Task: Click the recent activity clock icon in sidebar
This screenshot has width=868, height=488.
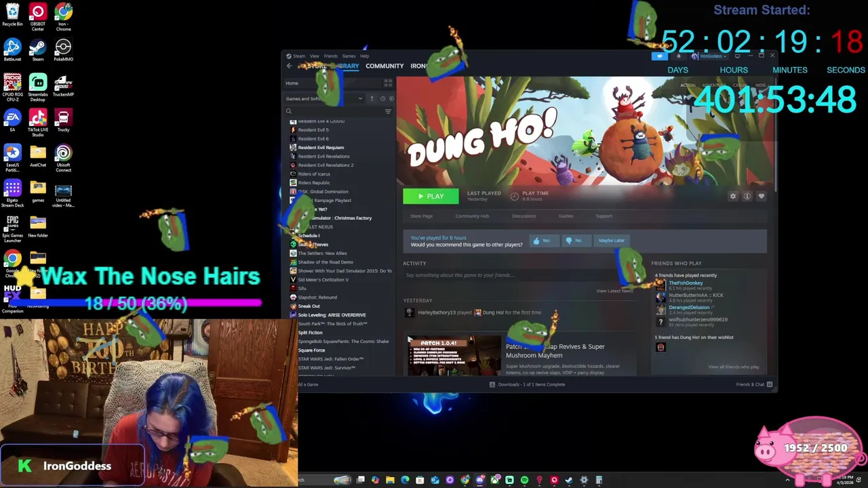Action: [x=382, y=98]
